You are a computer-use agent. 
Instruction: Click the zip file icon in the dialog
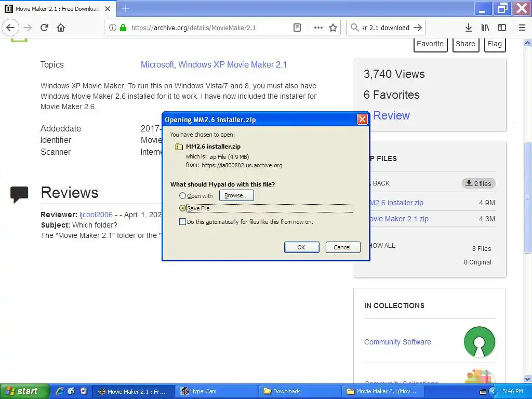[x=179, y=147]
